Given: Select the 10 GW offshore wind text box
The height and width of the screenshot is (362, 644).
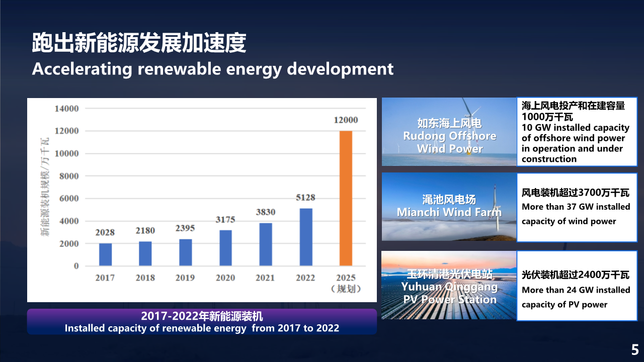Looking at the screenshot, I should pos(577,132).
